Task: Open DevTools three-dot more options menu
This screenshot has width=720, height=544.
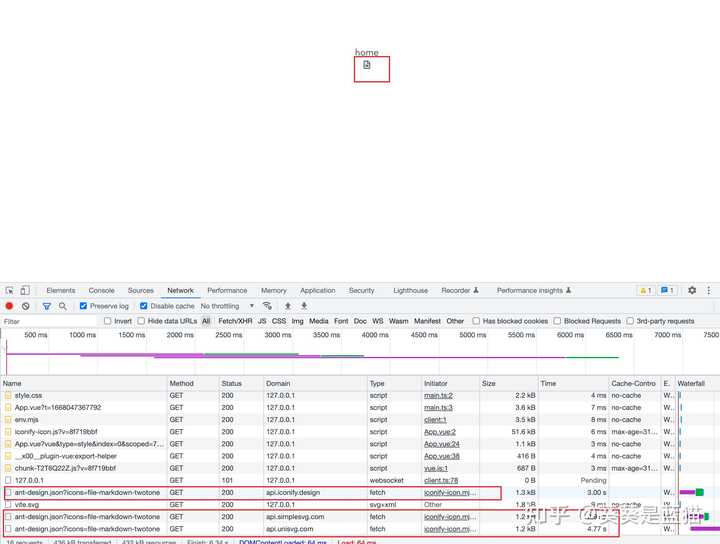Action: click(708, 291)
